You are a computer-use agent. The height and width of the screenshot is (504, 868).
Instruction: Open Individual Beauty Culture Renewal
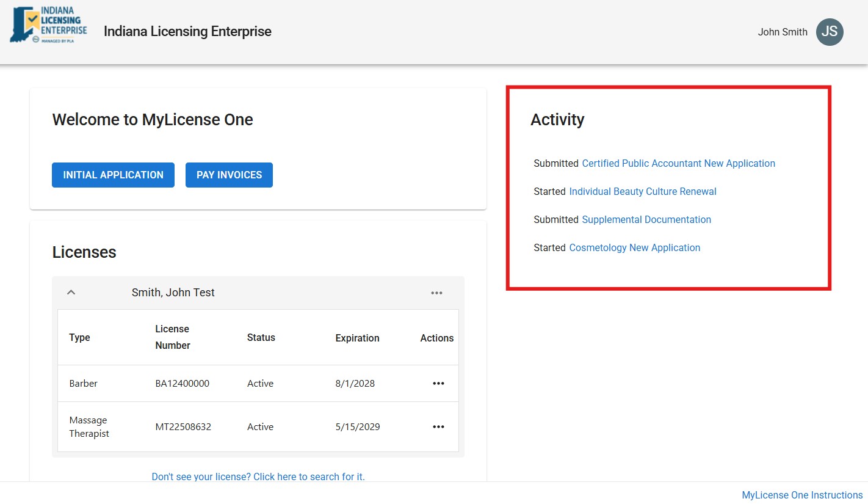coord(643,191)
